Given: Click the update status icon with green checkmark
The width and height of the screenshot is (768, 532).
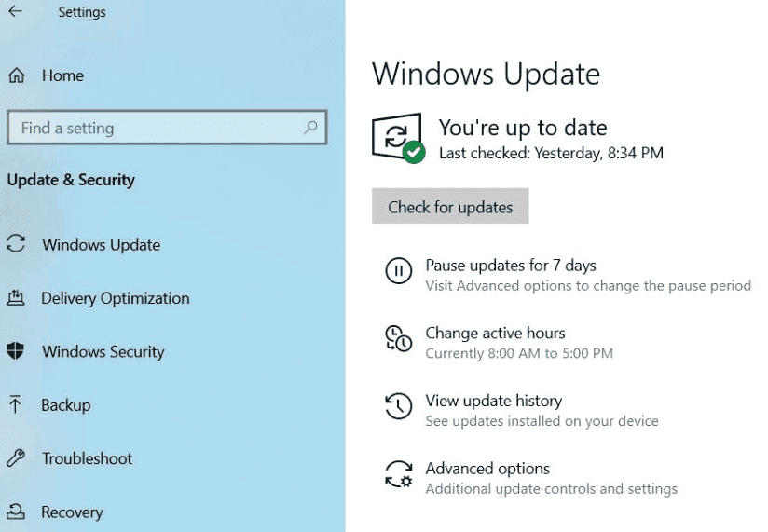Looking at the screenshot, I should (x=398, y=138).
